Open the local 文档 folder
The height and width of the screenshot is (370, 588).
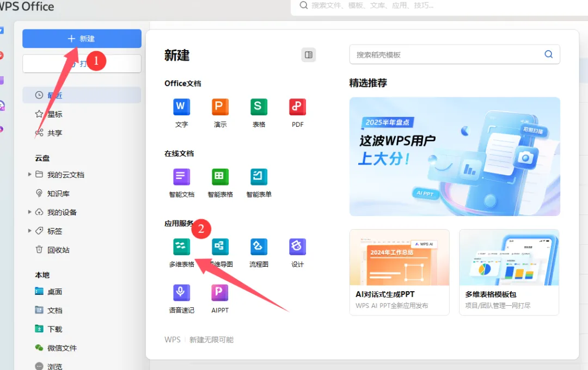[54, 310]
